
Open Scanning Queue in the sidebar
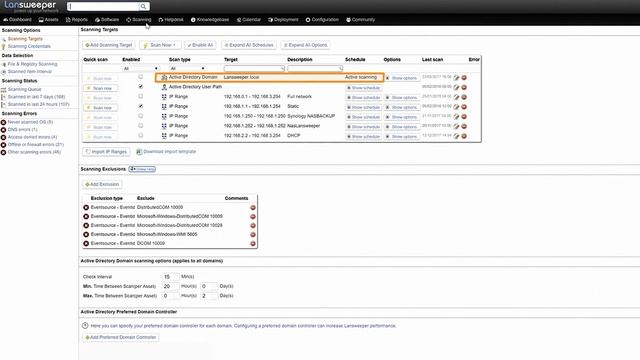tap(24, 89)
